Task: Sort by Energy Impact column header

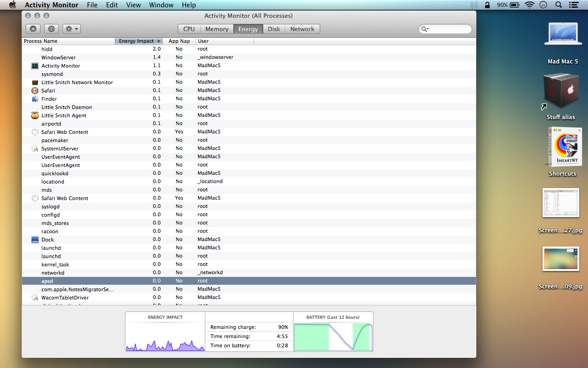Action: pyautogui.click(x=139, y=41)
